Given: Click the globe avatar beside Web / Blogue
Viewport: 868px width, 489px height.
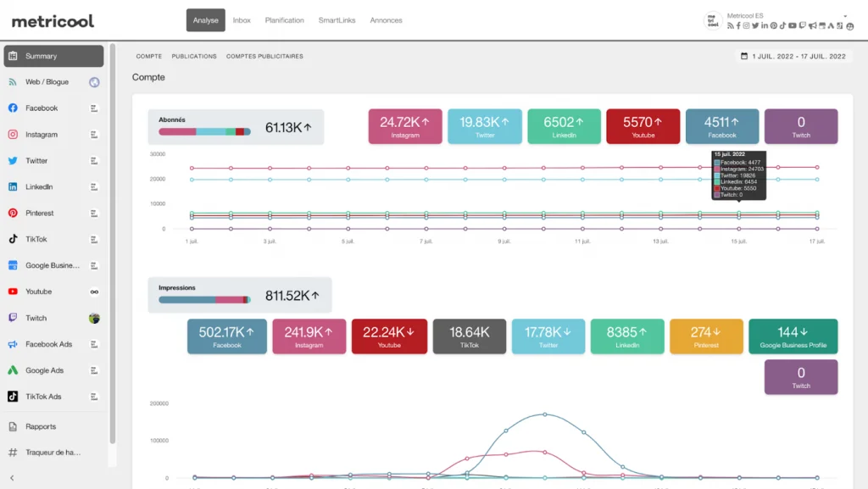Looking at the screenshot, I should point(94,82).
